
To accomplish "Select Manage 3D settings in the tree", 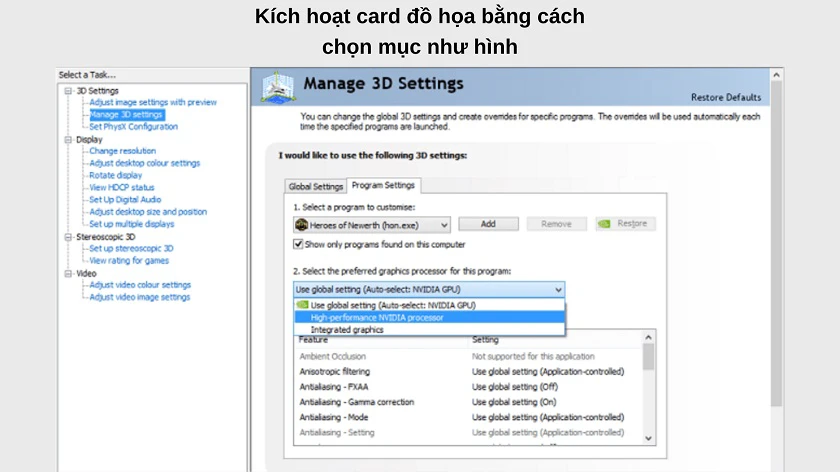I will [126, 115].
